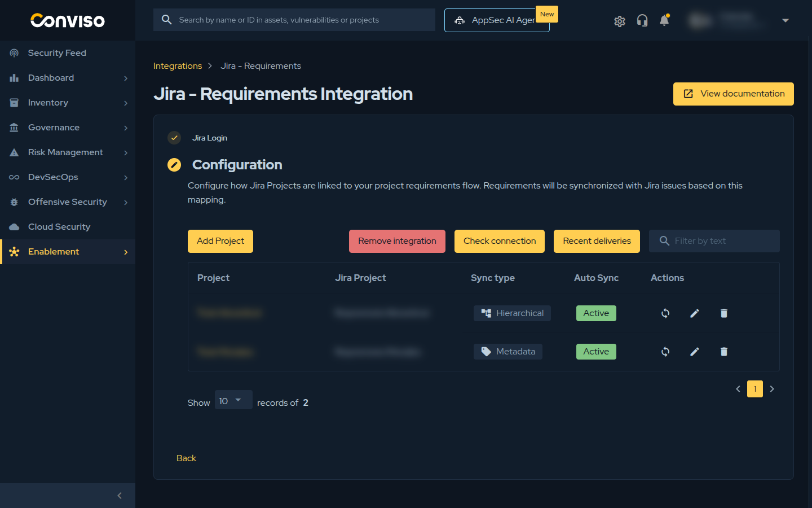
Task: Expand the Inventory submenu chevron
Action: click(126, 103)
